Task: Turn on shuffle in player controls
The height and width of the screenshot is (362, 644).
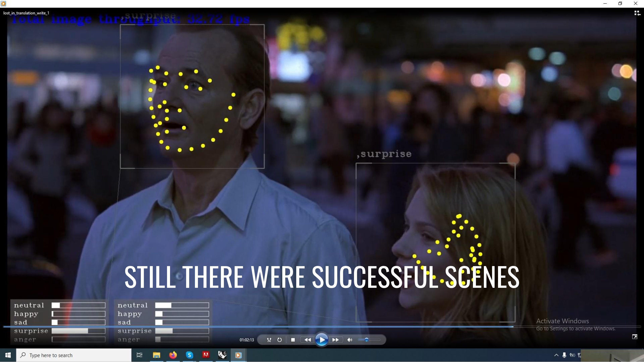Action: pos(269,340)
